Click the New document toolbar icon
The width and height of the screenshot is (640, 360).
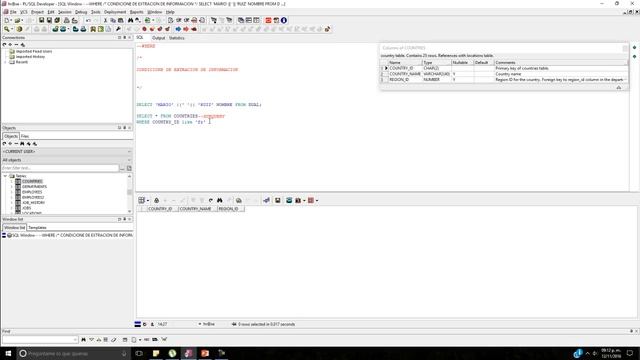7,20
